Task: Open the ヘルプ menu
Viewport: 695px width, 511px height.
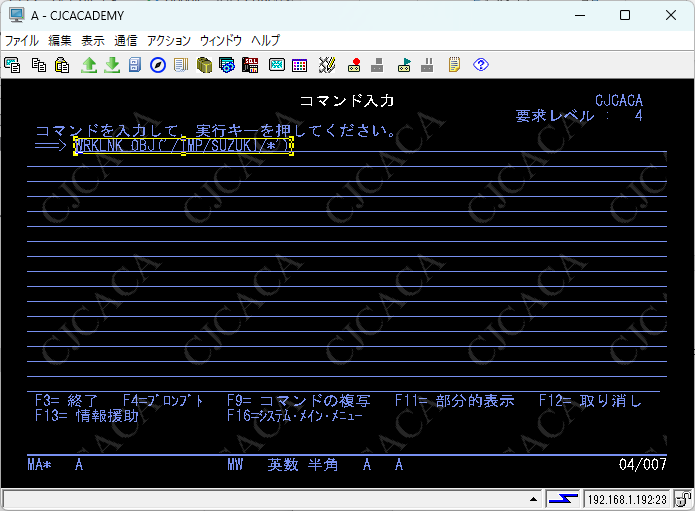Action: 265,41
